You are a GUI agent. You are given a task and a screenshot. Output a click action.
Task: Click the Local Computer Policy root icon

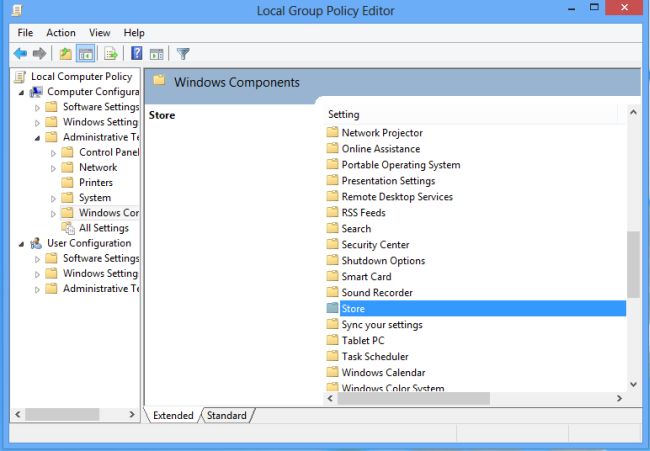[20, 77]
